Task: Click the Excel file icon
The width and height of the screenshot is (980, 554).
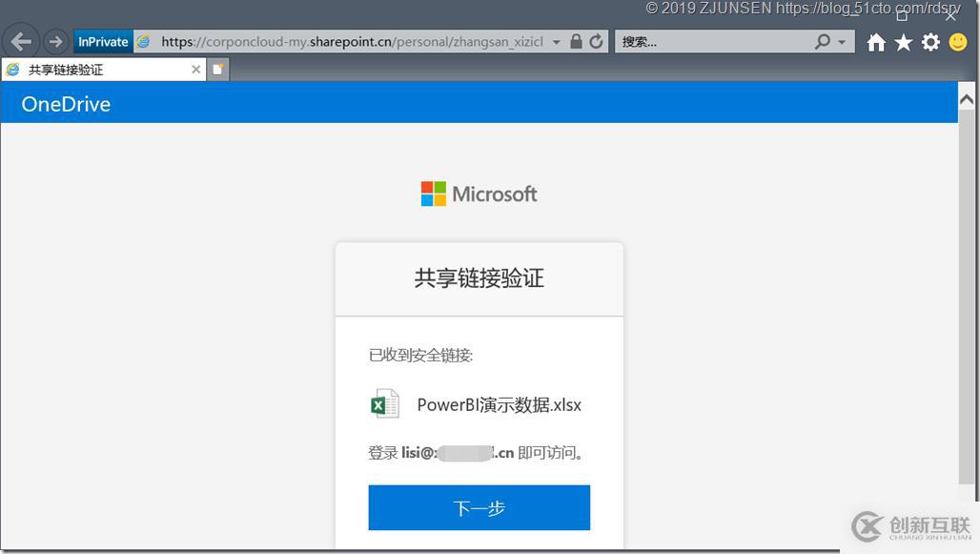Action: [384, 404]
